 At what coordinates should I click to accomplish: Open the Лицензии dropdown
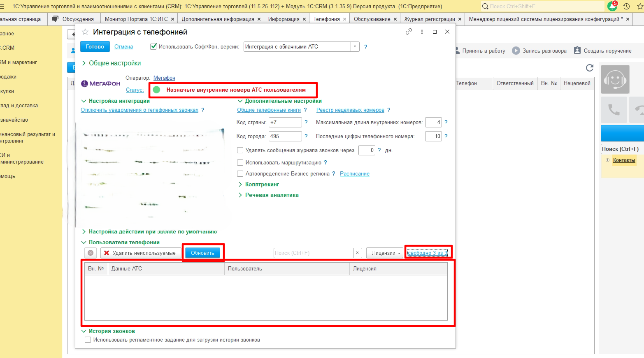384,253
